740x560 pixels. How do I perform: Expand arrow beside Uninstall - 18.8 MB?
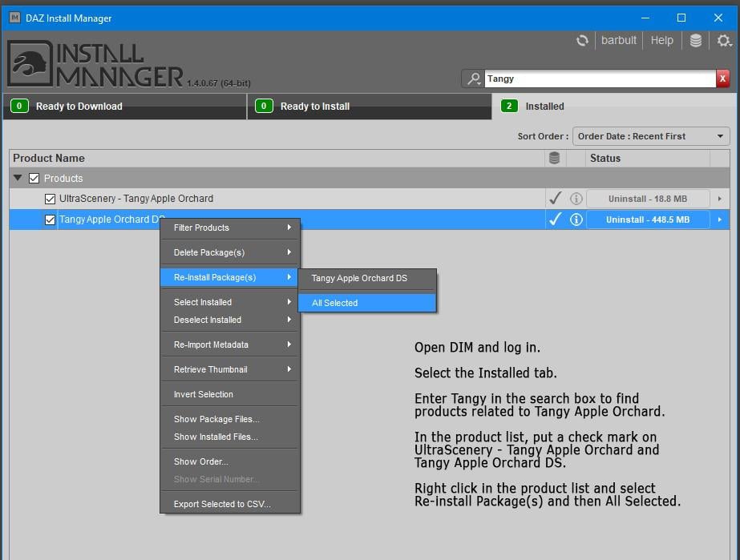(x=720, y=199)
